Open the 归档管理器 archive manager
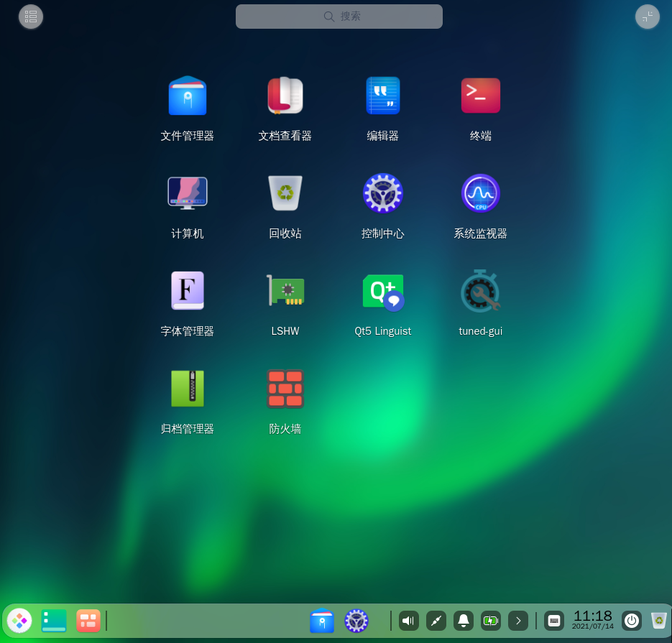 [187, 388]
